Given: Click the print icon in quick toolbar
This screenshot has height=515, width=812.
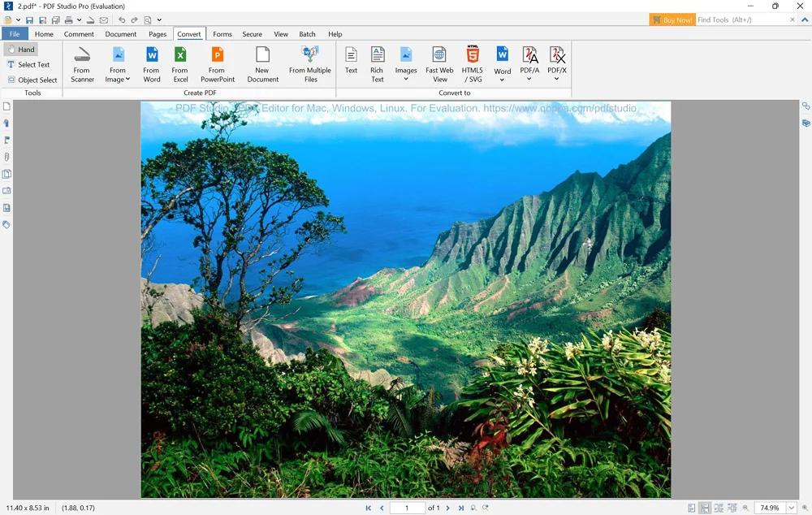Looking at the screenshot, I should [x=69, y=19].
